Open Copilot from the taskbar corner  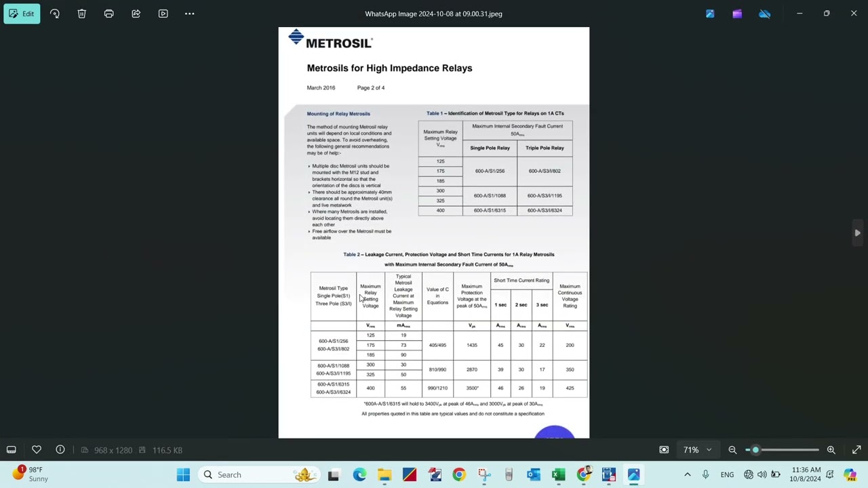(850, 474)
